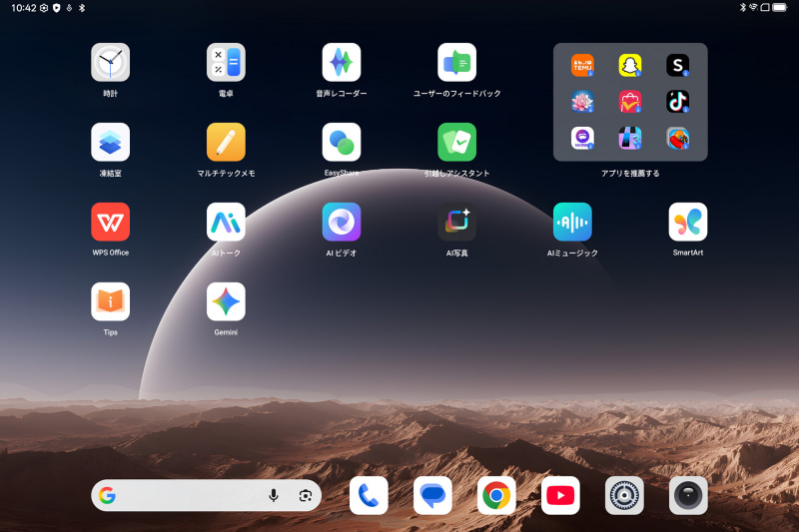Open ユーザーのフィードバック app
799x532 pixels.
(x=457, y=62)
